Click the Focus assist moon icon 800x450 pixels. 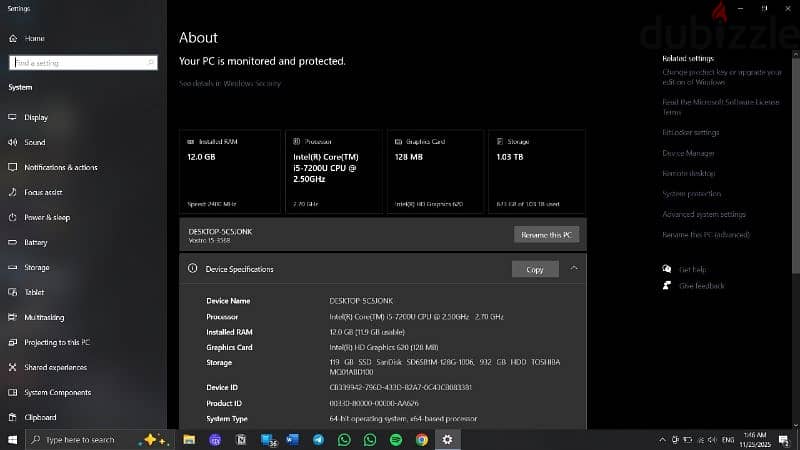(x=12, y=192)
